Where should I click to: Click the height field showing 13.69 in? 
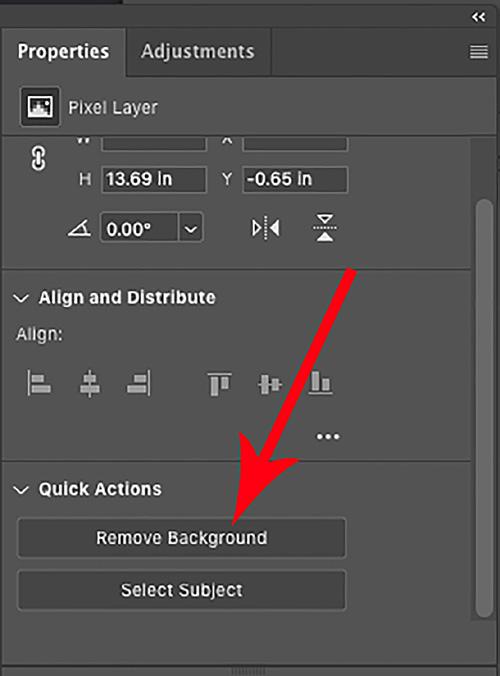[x=154, y=179]
